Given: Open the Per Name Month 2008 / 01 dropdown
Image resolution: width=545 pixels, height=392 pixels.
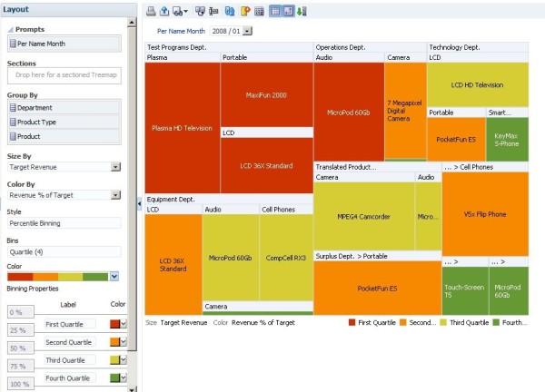Looking at the screenshot, I should 247,31.
